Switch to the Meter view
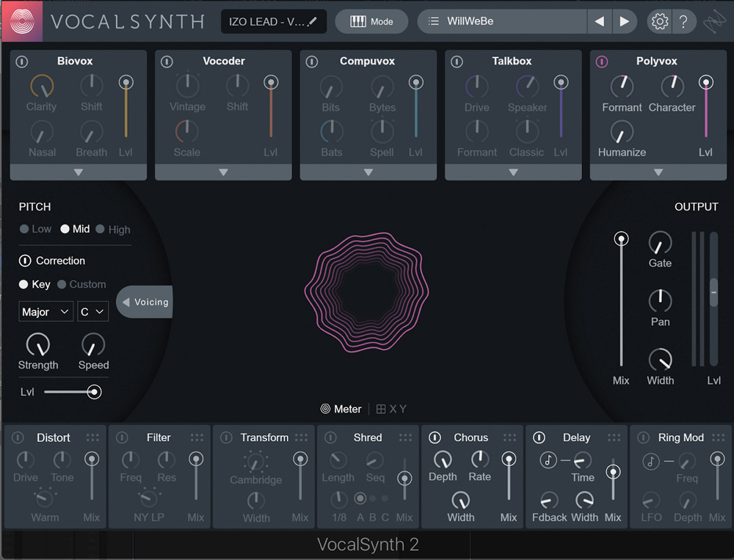 pos(341,409)
